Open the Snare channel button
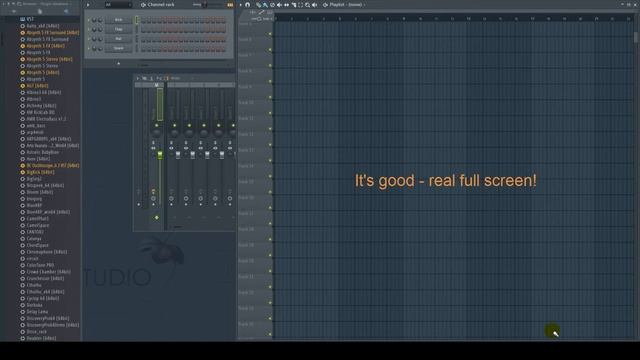Screen dimensions: 640x360 (x=118, y=48)
